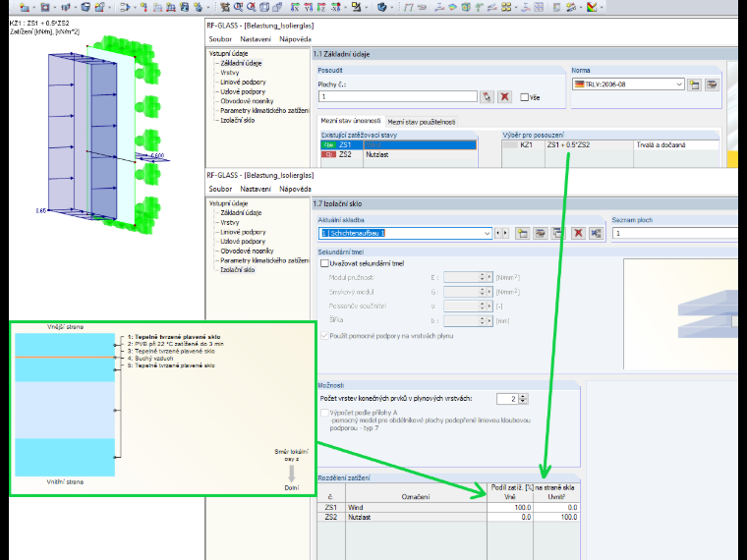
Task: Click the copy composition icon in Aktuální skladba row
Action: tap(557, 233)
